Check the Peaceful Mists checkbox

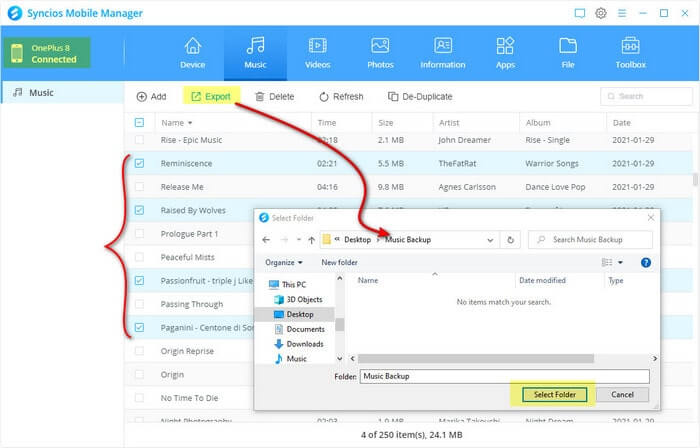coord(139,257)
